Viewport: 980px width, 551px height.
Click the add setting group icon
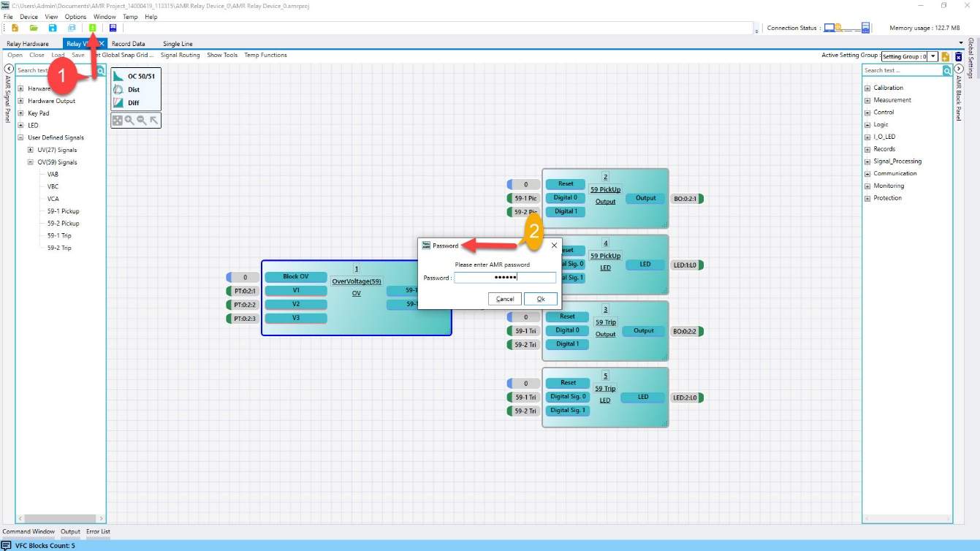click(946, 56)
